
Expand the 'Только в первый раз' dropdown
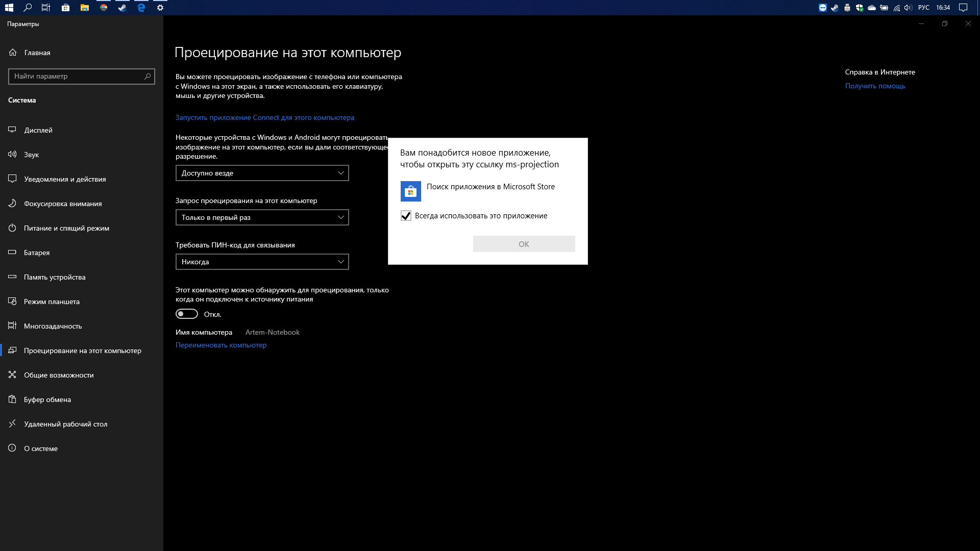click(262, 217)
